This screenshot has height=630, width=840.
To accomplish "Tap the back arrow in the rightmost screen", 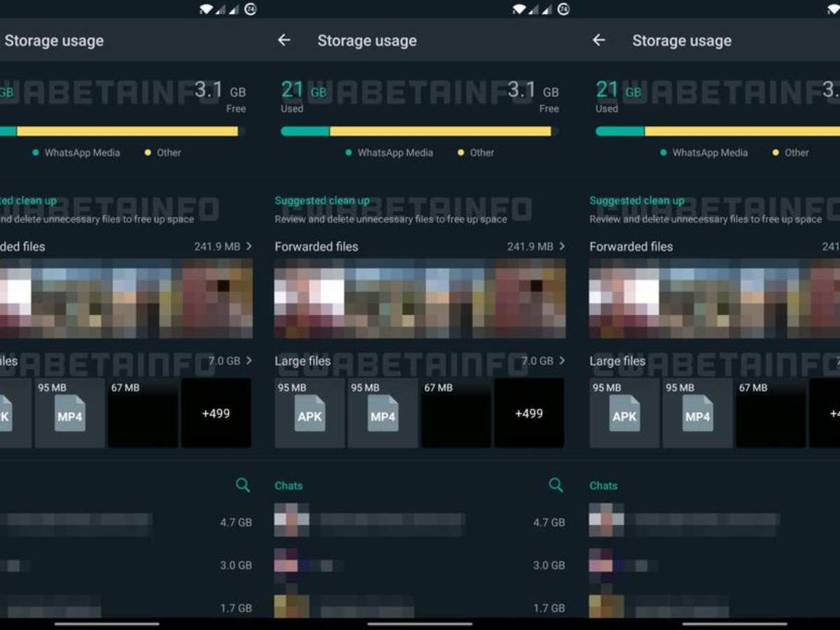I will point(598,41).
